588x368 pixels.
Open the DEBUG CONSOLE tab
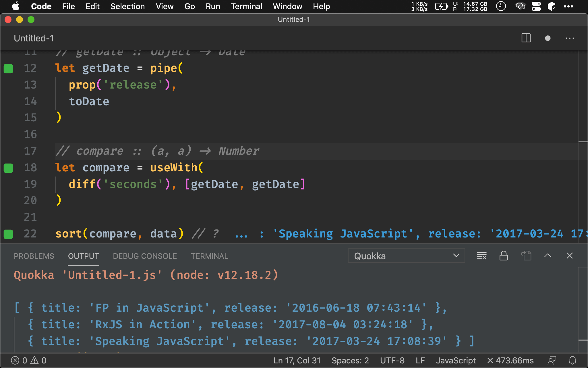[x=145, y=256]
